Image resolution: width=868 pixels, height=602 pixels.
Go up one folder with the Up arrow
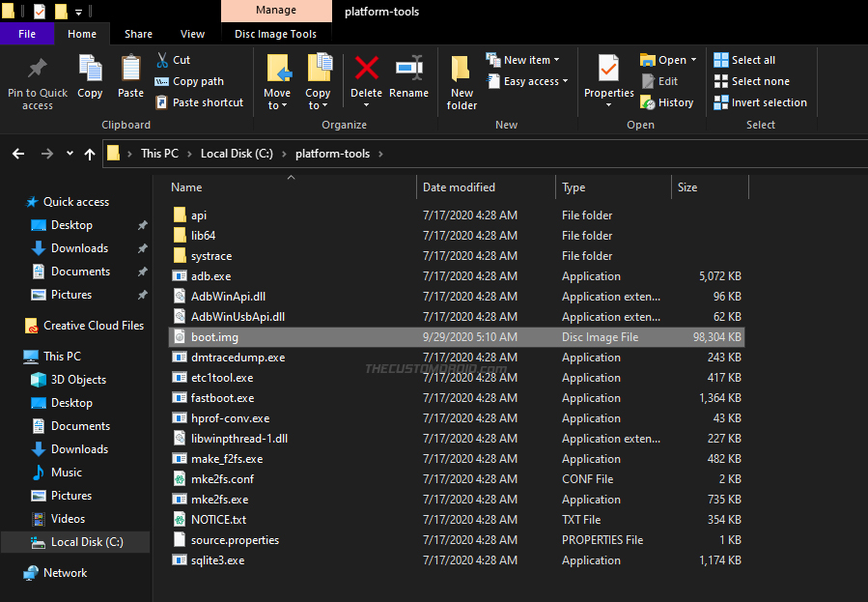90,154
